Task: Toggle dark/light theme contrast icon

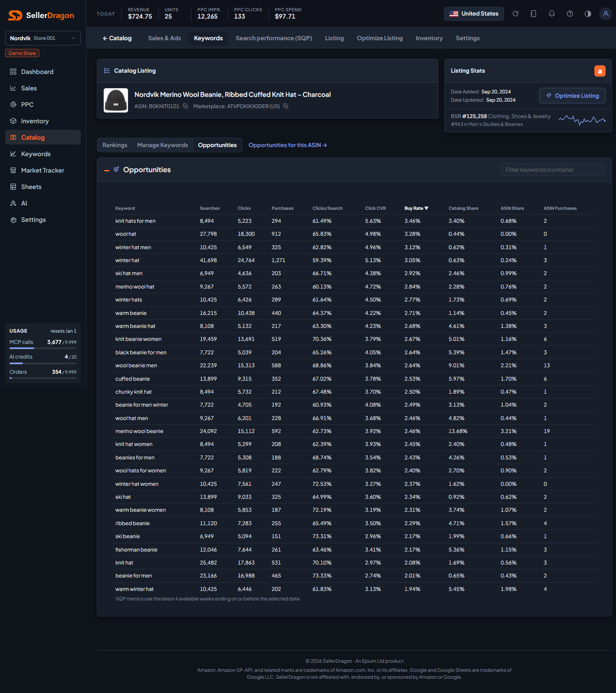Action: 588,14
